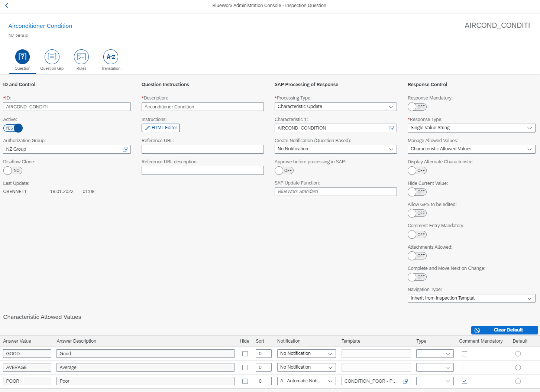
Task: Open the Question tab icon
Action: (x=22, y=57)
